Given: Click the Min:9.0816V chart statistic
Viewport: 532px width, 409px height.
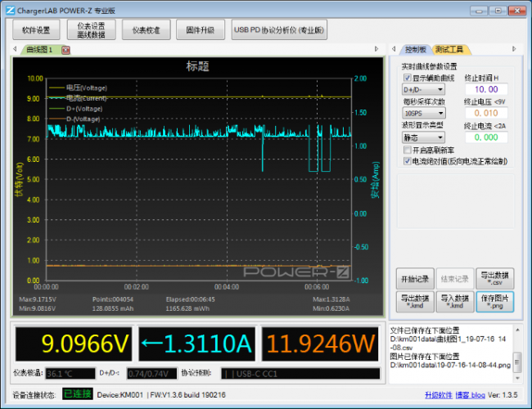Looking at the screenshot, I should [38, 308].
